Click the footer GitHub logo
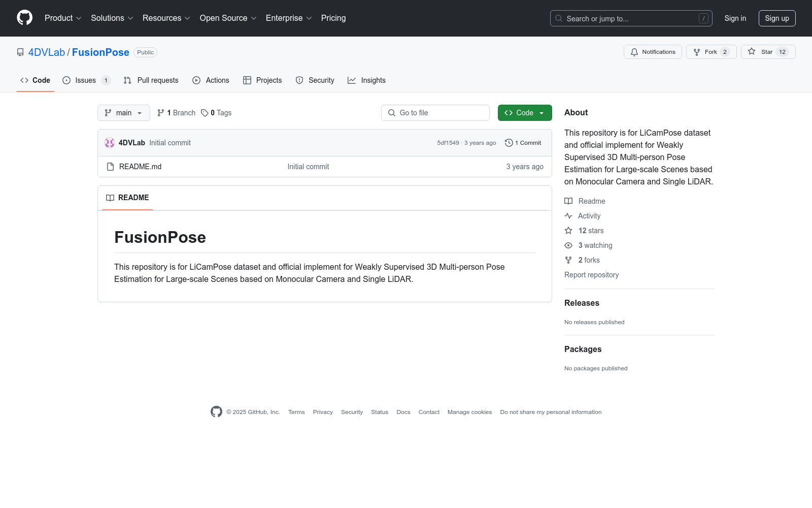The width and height of the screenshot is (812, 508). [216, 411]
